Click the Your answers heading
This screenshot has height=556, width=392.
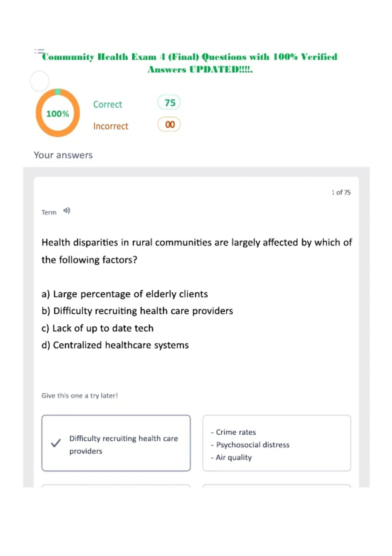point(63,155)
